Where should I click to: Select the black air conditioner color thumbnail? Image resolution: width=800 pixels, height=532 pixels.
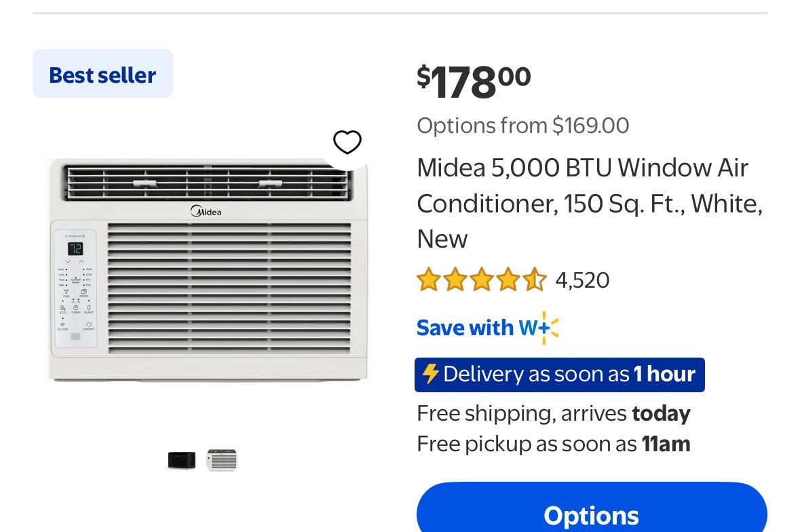pyautogui.click(x=182, y=460)
